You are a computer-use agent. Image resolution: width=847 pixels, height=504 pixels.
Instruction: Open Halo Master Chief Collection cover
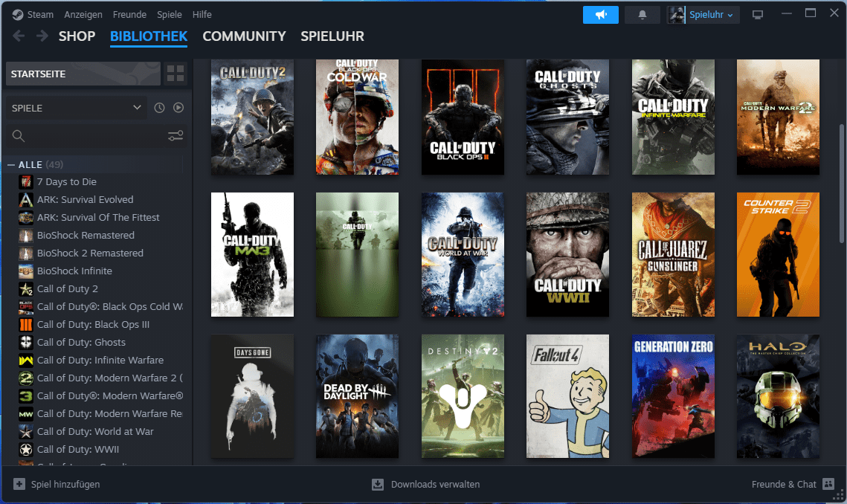click(778, 396)
